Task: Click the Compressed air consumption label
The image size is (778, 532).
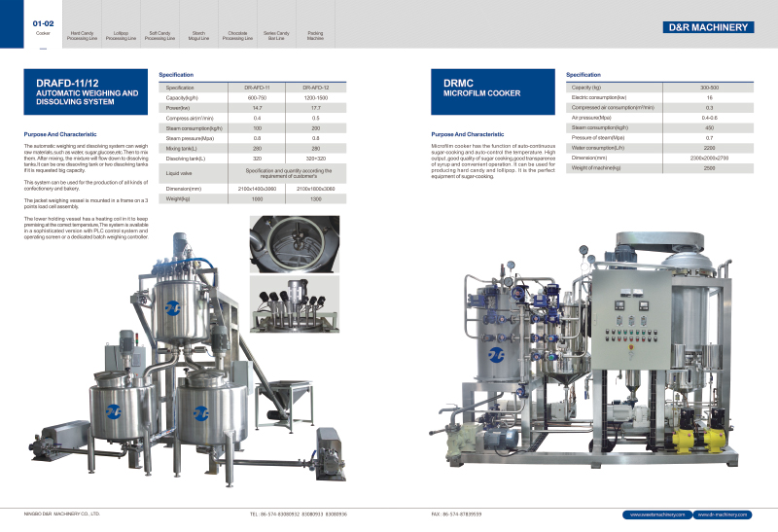Action: pos(613,107)
